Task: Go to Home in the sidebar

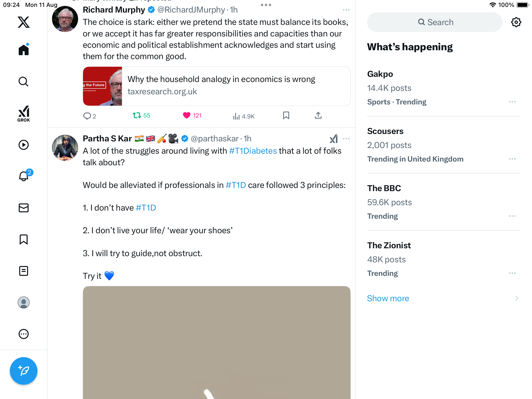Action: coord(24,50)
